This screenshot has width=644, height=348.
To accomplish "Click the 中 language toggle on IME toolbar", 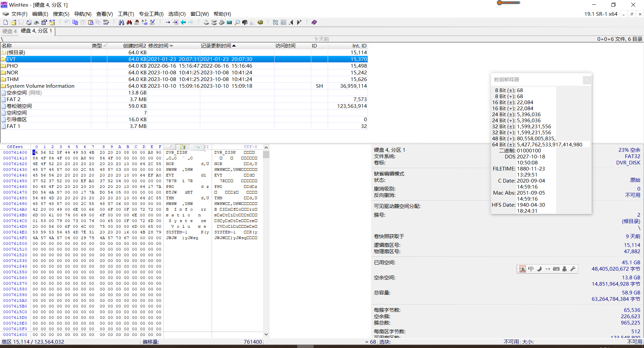I will pos(531,269).
